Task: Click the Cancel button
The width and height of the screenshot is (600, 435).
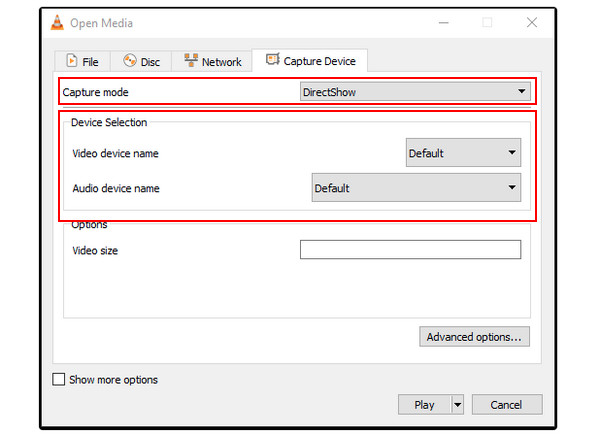Action: (x=507, y=404)
